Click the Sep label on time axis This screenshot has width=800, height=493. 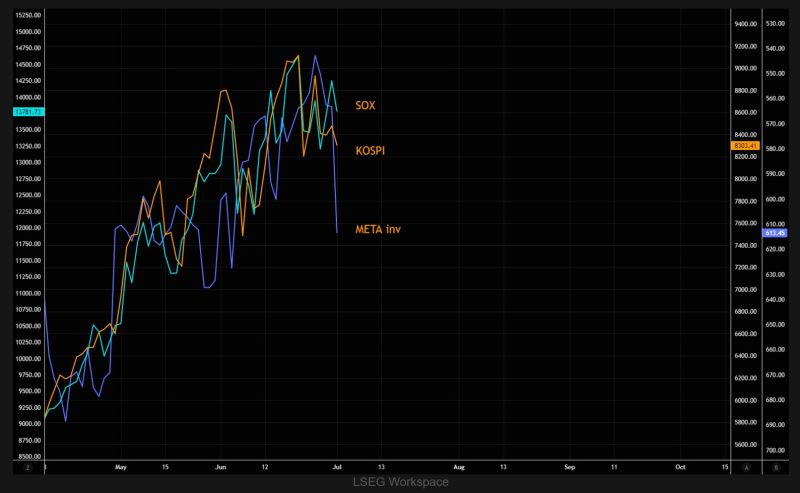coord(569,467)
